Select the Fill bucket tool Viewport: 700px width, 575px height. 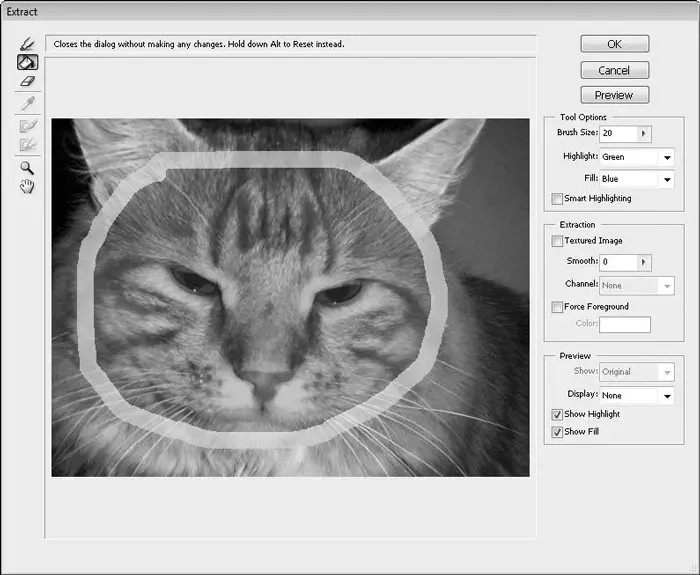click(27, 62)
